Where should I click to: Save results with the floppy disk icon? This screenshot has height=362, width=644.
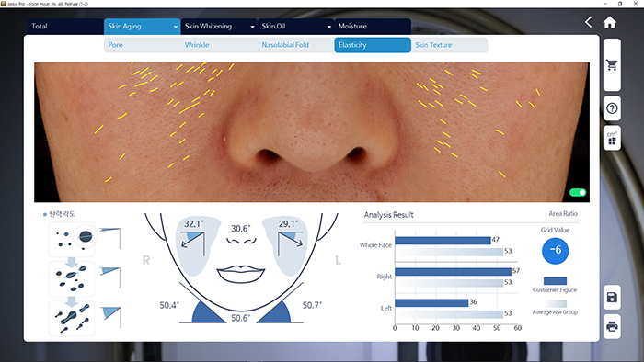pyautogui.click(x=612, y=297)
